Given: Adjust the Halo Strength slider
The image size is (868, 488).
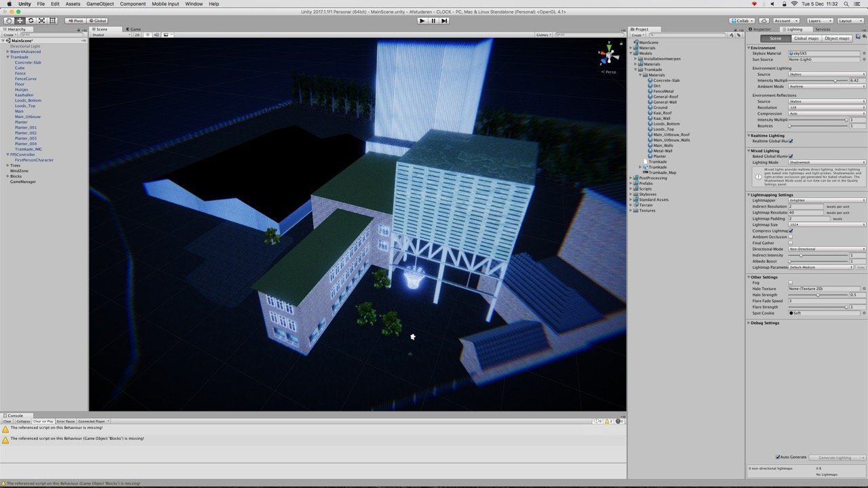Looking at the screenshot, I should point(818,295).
